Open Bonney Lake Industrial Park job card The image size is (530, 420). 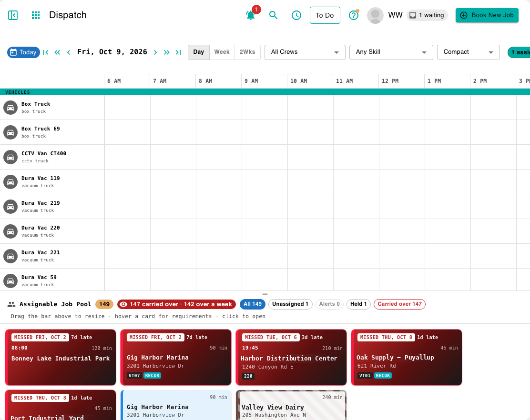click(61, 358)
